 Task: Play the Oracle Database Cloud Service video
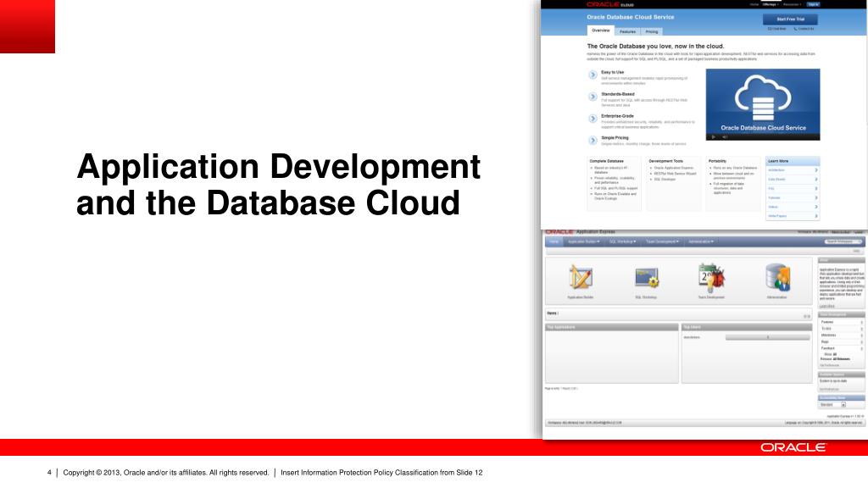[x=714, y=136]
